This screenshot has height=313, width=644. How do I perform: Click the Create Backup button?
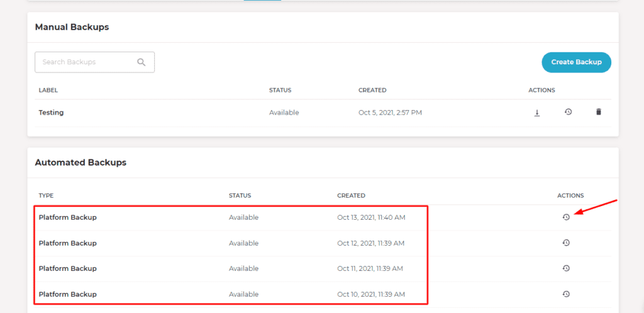(576, 62)
